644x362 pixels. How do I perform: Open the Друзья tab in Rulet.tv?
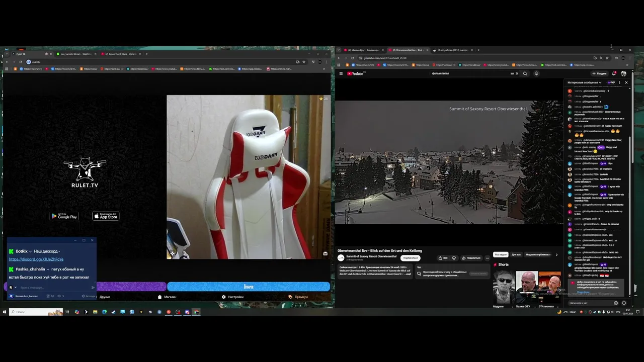(x=104, y=297)
